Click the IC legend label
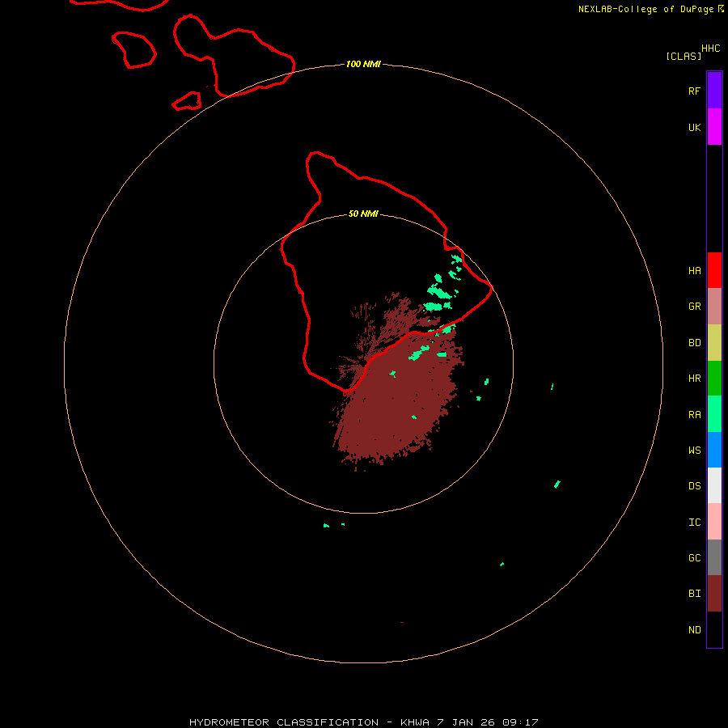 pyautogui.click(x=694, y=522)
